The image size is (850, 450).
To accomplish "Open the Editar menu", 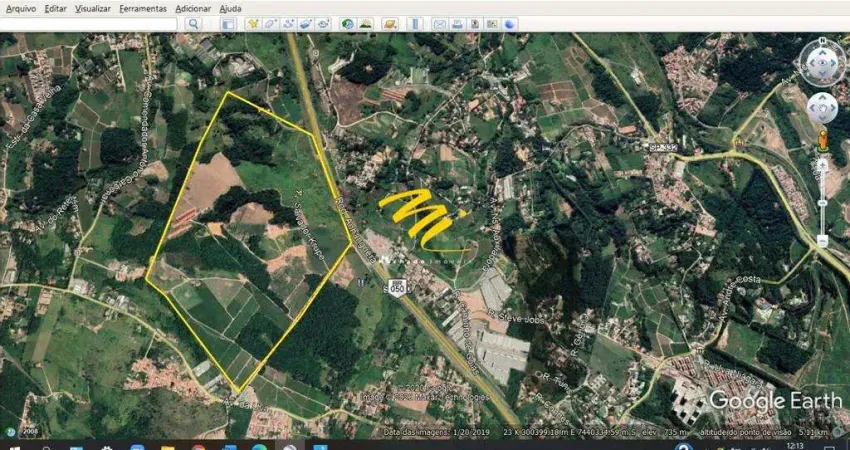I will click(x=55, y=9).
